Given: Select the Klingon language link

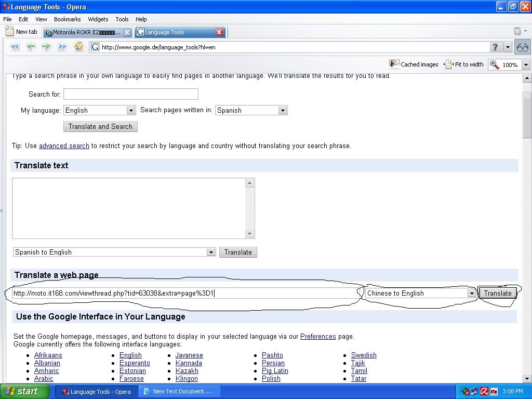Looking at the screenshot, I should point(187,378).
